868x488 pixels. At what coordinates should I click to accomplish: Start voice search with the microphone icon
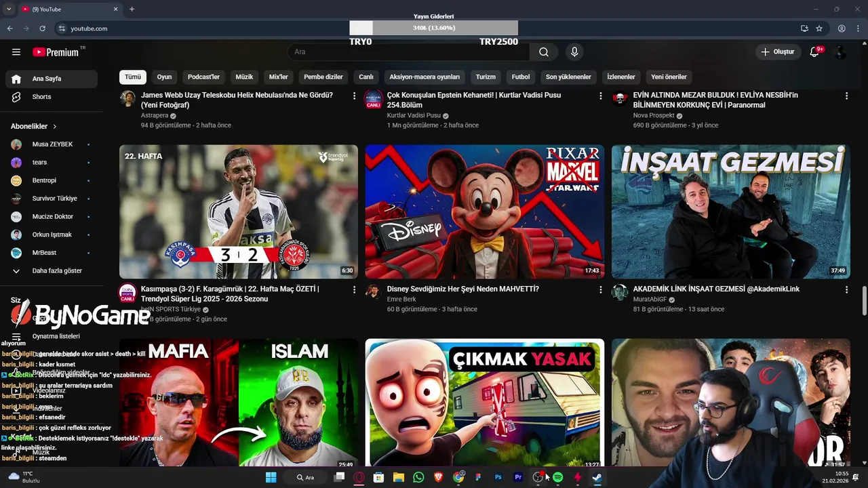click(x=574, y=52)
